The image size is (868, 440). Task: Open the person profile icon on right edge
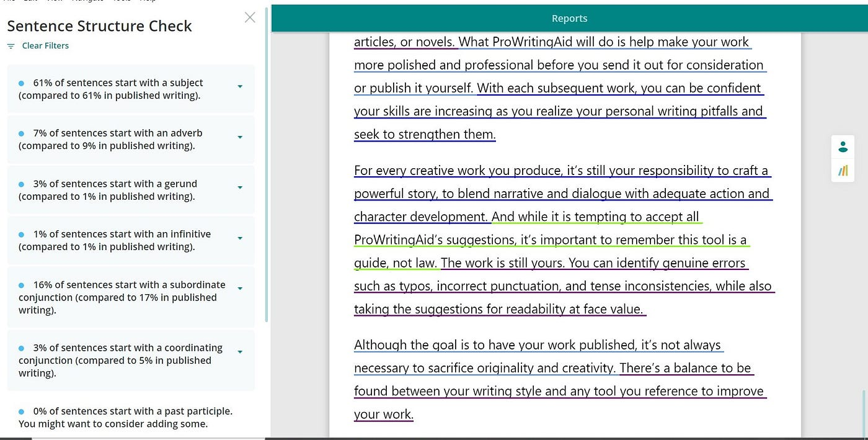click(843, 147)
